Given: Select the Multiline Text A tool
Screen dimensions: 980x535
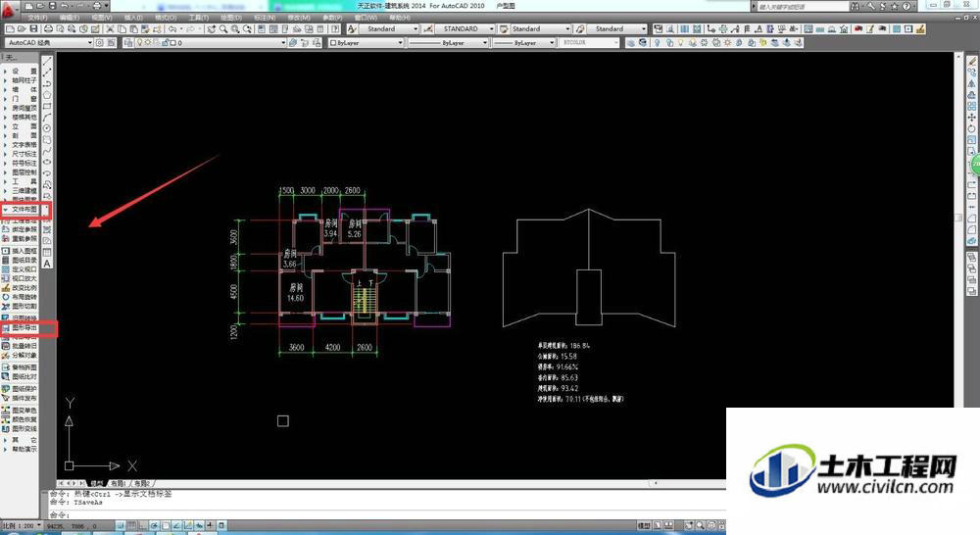Looking at the screenshot, I should (47, 264).
